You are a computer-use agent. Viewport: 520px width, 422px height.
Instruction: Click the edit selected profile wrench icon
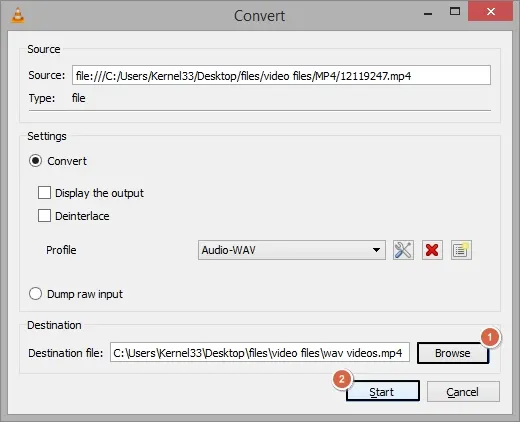click(x=403, y=250)
